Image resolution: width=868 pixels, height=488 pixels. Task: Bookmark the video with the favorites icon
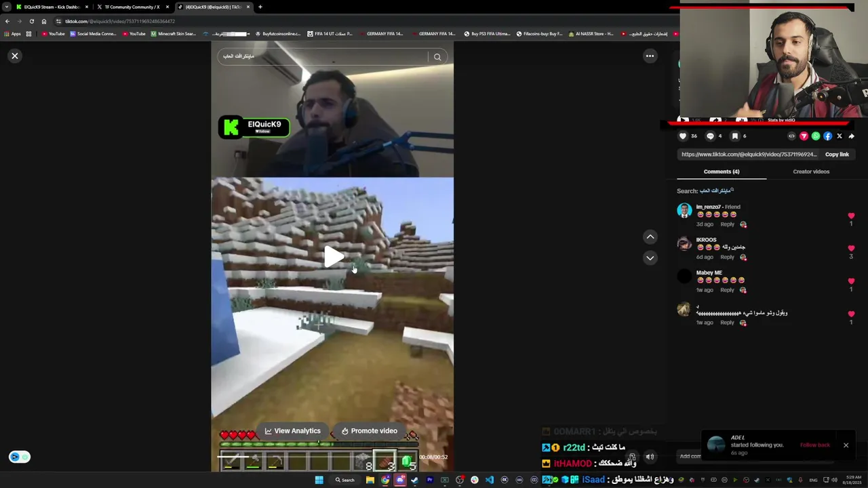(734, 136)
